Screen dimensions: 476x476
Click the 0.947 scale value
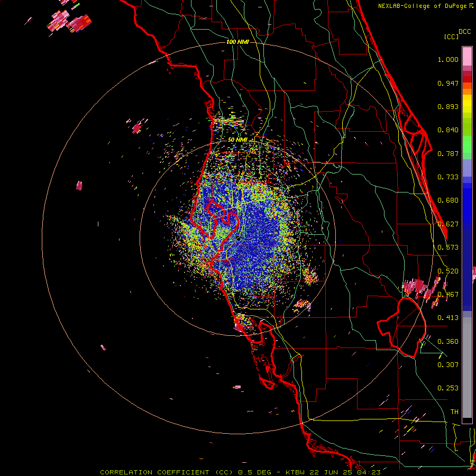(x=448, y=83)
